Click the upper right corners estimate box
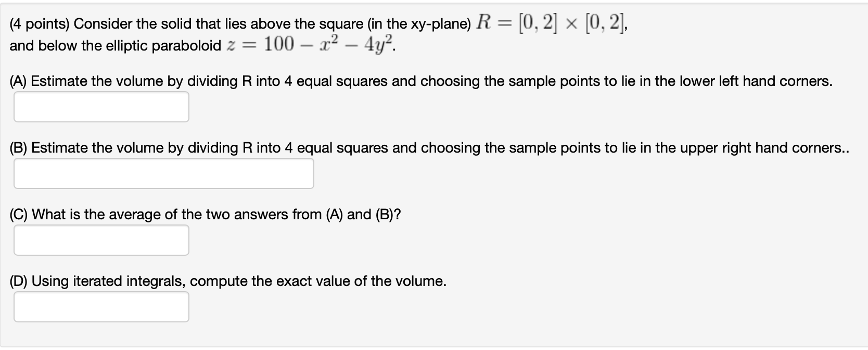868x350 pixels. pyautogui.click(x=163, y=172)
